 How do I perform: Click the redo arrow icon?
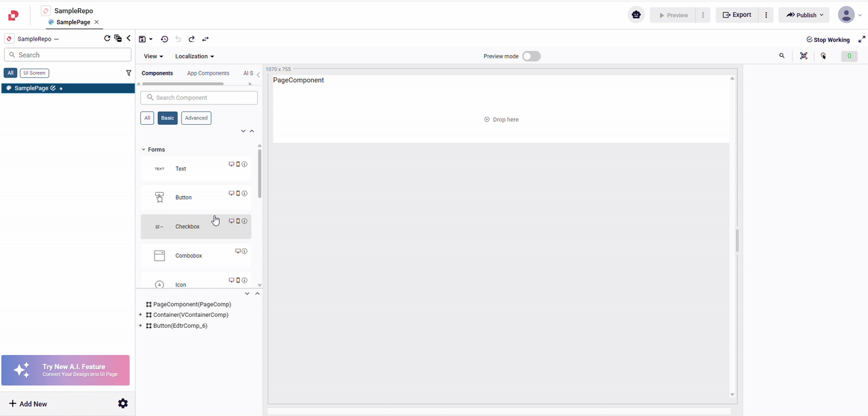192,39
